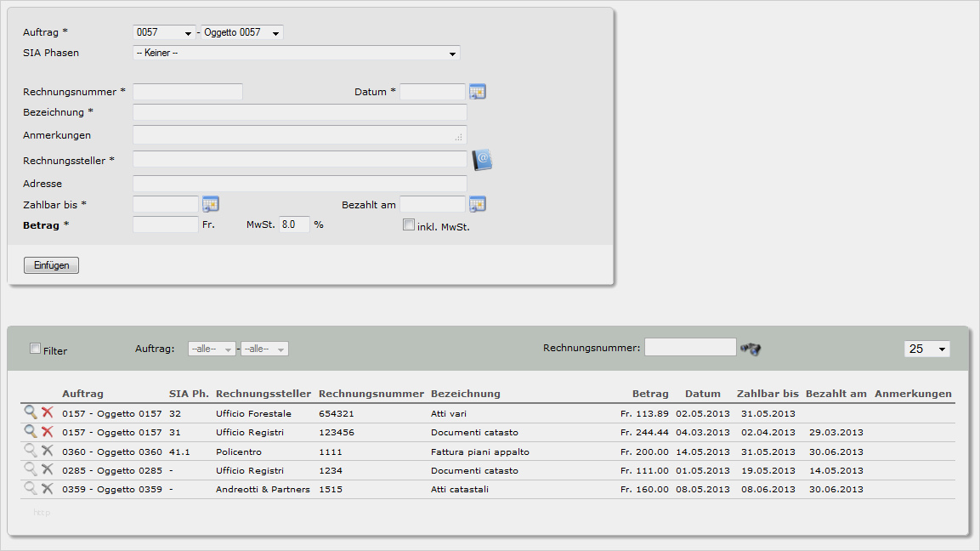Open calendar picker next to Datum field
Image resolution: width=980 pixels, height=551 pixels.
tap(478, 92)
